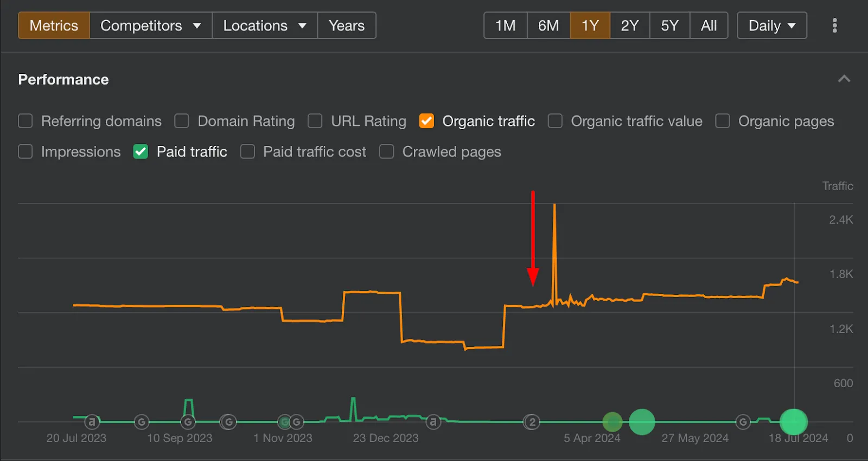This screenshot has height=461, width=868.
Task: Switch to the Years tab
Action: coord(347,26)
